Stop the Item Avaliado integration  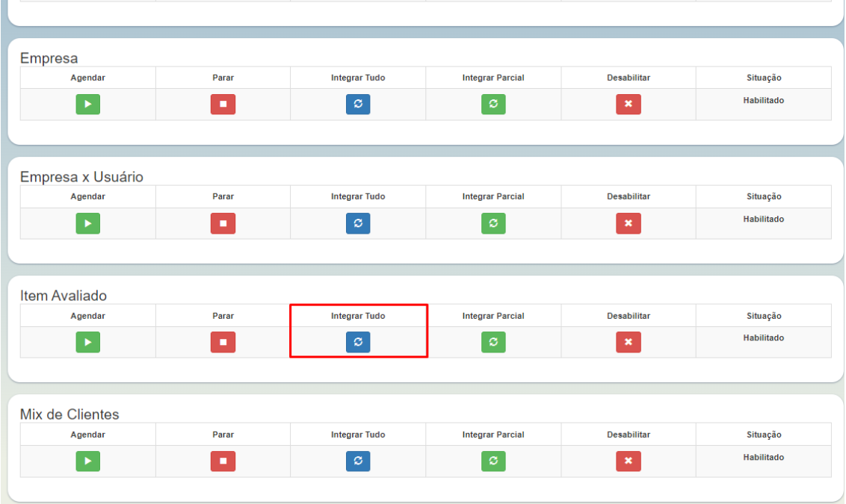click(x=223, y=342)
